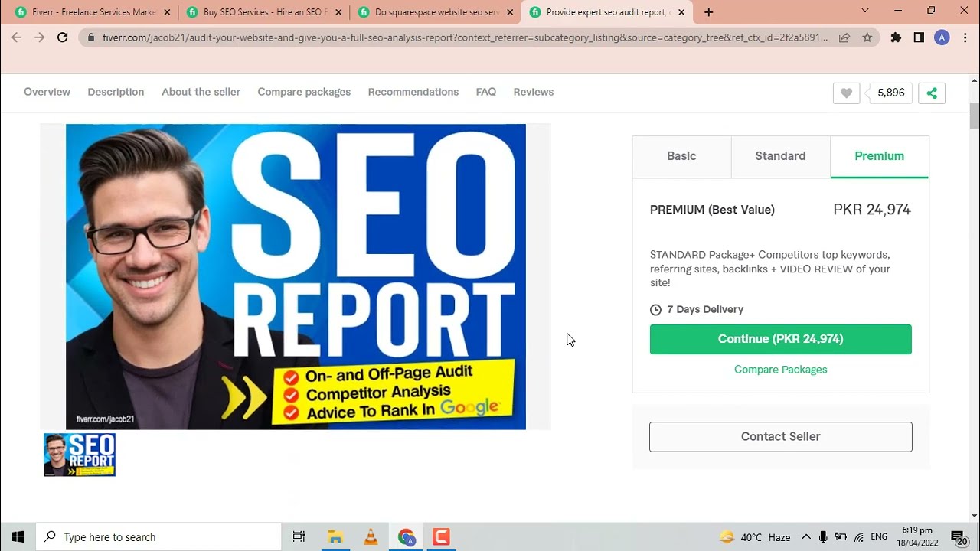Select the Standard package tab
Image resolution: width=980 pixels, height=551 pixels.
[x=780, y=156]
